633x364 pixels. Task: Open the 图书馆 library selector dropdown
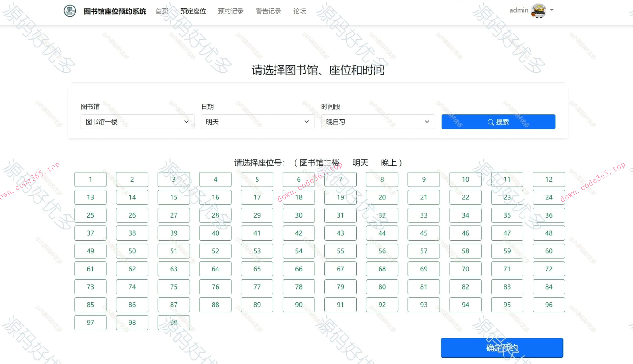(137, 122)
